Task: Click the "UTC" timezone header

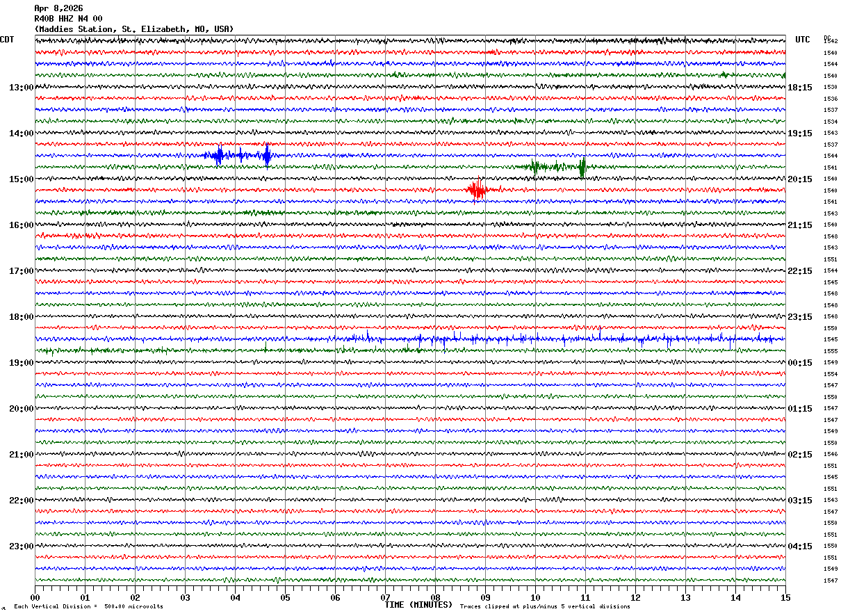Action: pyautogui.click(x=803, y=40)
